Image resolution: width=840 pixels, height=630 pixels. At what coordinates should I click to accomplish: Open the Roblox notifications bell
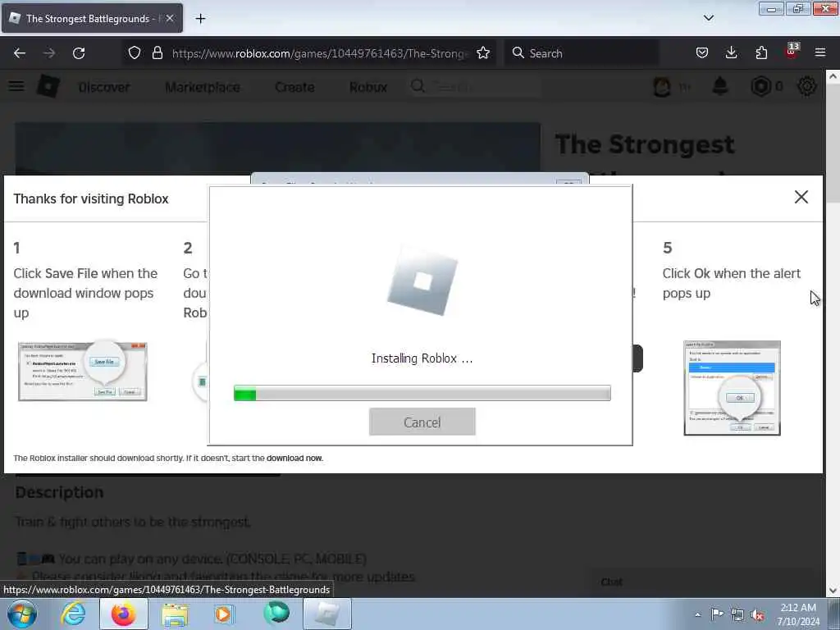click(720, 85)
